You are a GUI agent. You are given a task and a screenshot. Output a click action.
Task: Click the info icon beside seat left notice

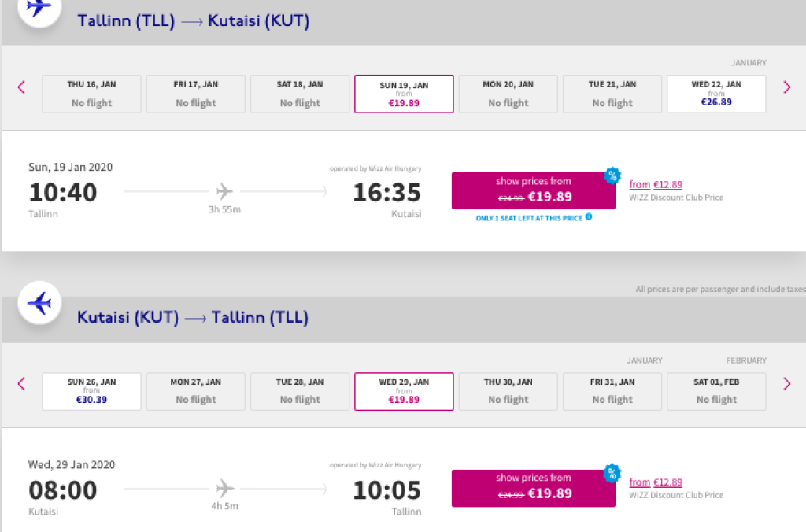click(x=588, y=217)
